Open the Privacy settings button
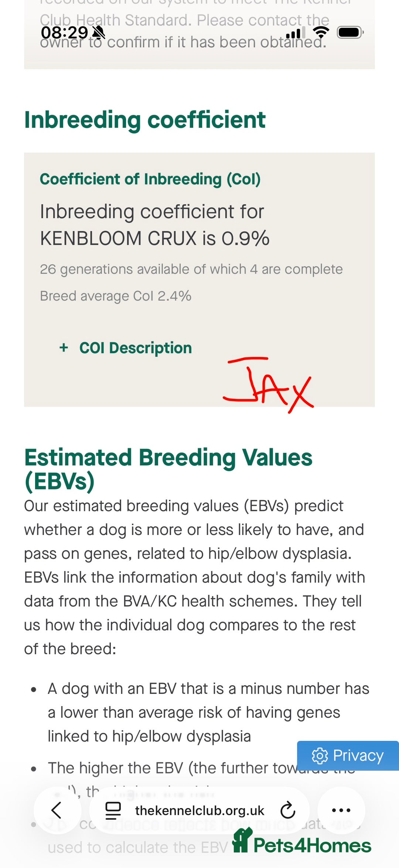The height and width of the screenshot is (868, 399). pyautogui.click(x=348, y=756)
